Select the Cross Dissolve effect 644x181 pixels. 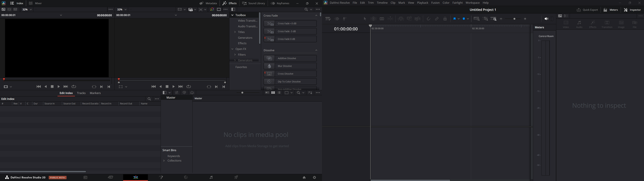tap(290, 74)
